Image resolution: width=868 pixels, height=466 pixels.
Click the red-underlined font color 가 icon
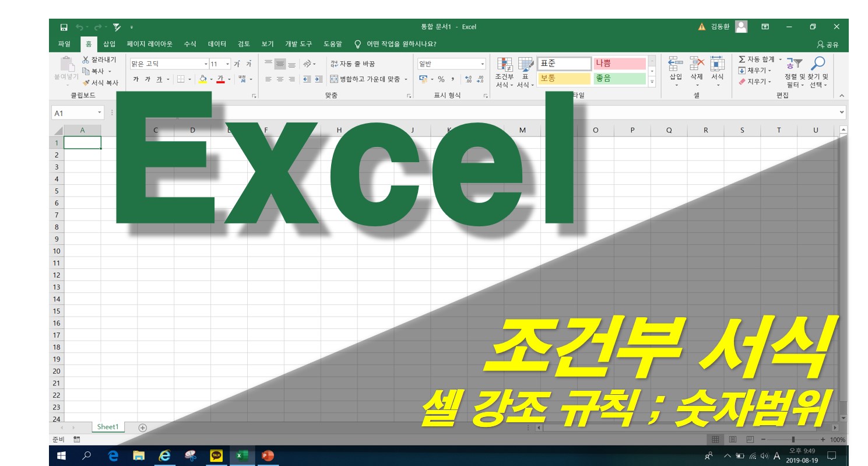pyautogui.click(x=220, y=79)
